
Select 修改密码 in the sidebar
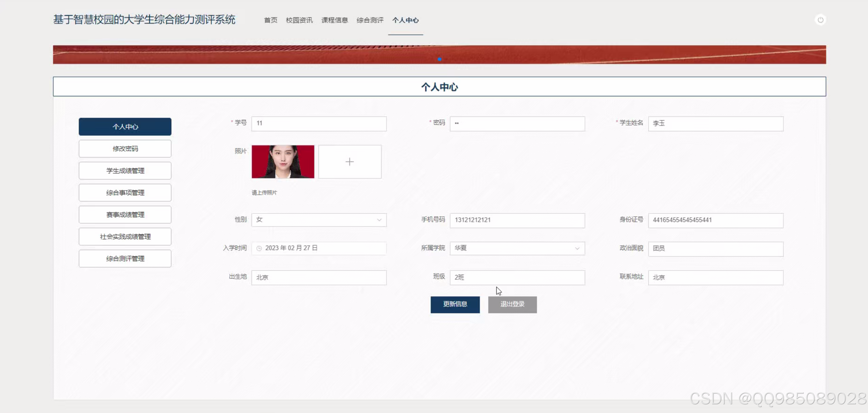click(x=125, y=149)
